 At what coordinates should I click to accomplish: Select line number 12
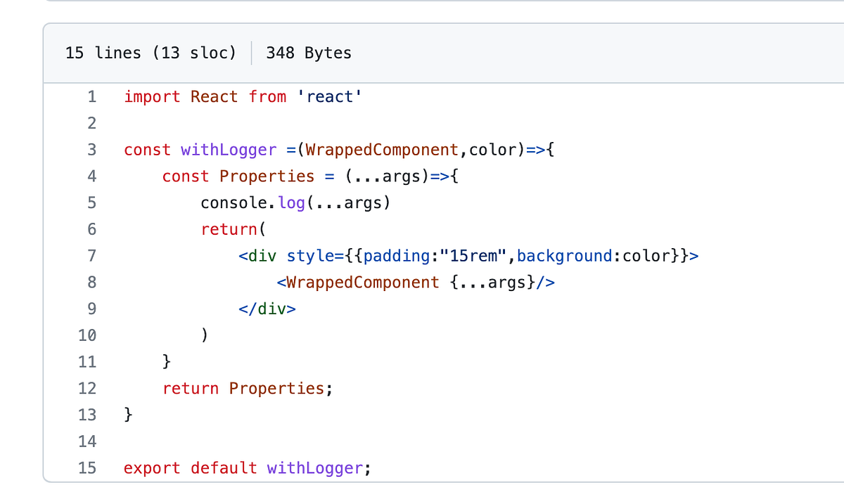pyautogui.click(x=87, y=388)
